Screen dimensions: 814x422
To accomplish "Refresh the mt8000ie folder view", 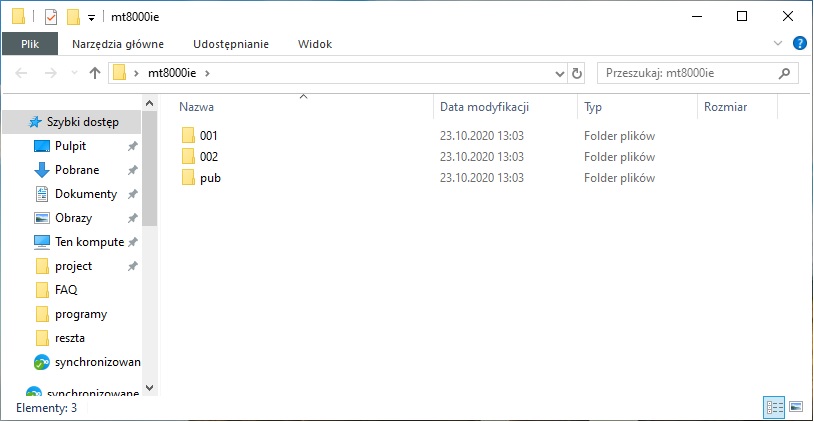I will click(577, 74).
